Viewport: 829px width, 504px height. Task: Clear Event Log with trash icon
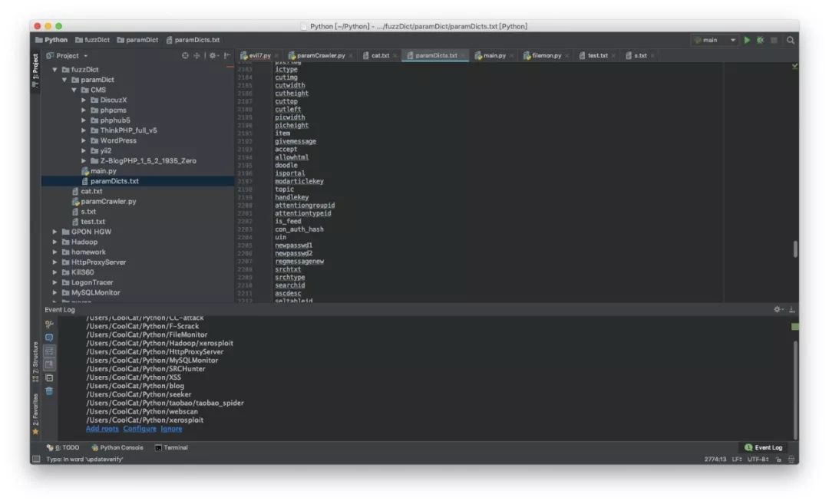(49, 391)
